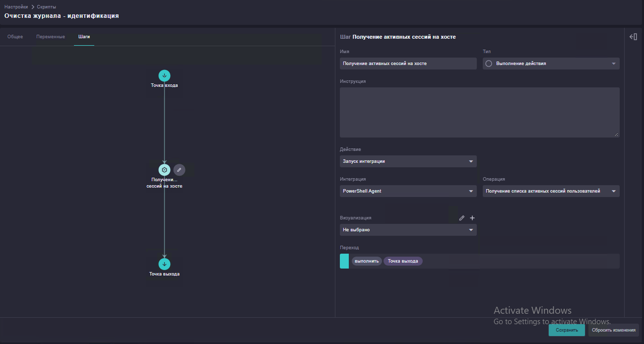This screenshot has height=344, width=644.
Task: Open the Тип dropdown
Action: (x=551, y=64)
